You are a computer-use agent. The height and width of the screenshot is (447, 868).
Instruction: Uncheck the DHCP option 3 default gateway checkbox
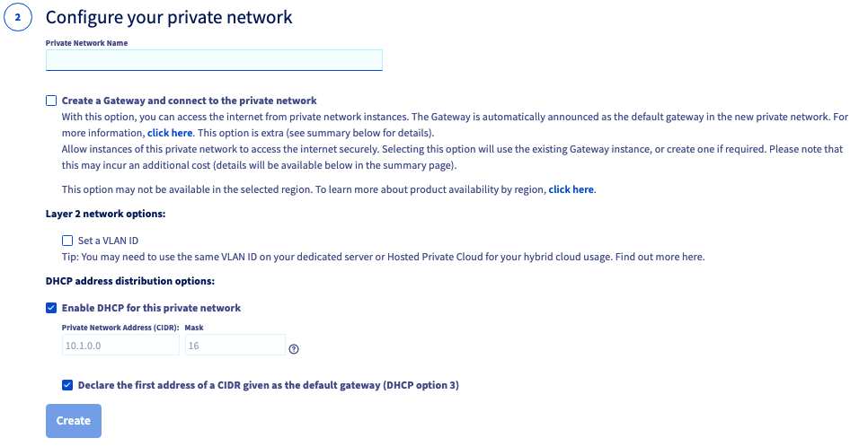(67, 385)
